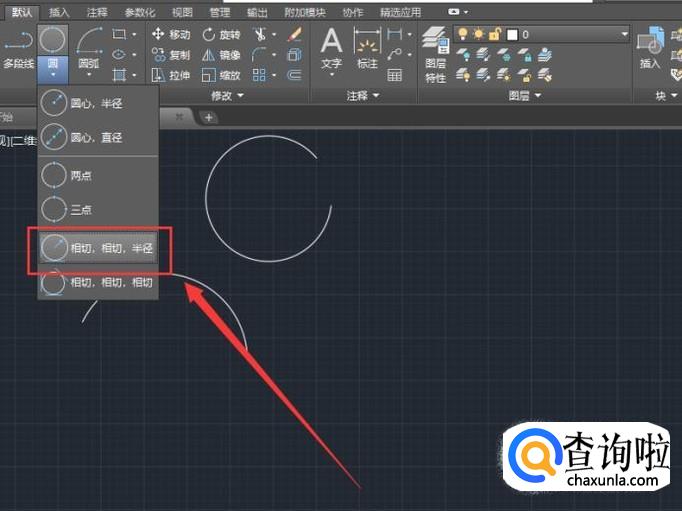Select the Scale (缩放) tool
Image resolution: width=682 pixels, height=511 pixels.
221,75
